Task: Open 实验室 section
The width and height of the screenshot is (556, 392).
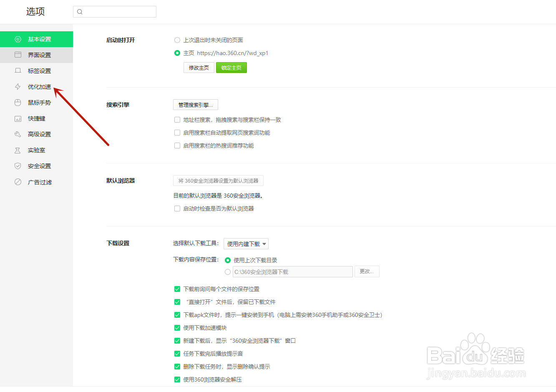Action: pyautogui.click(x=36, y=150)
